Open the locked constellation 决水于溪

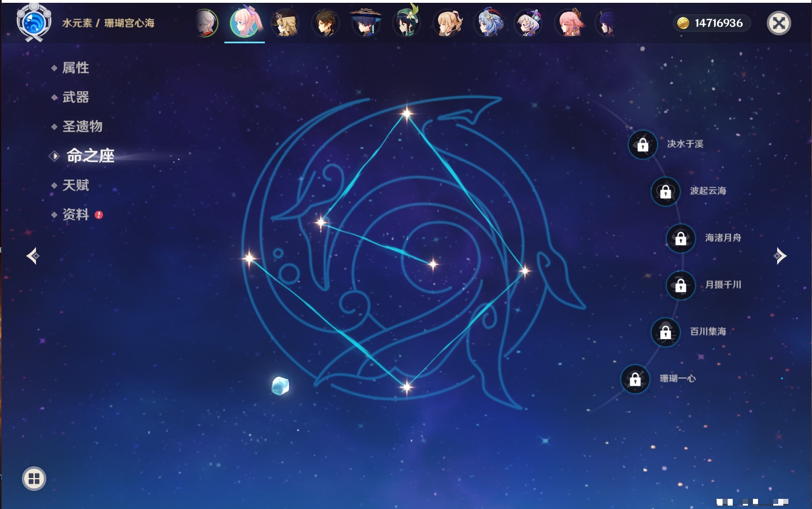643,145
